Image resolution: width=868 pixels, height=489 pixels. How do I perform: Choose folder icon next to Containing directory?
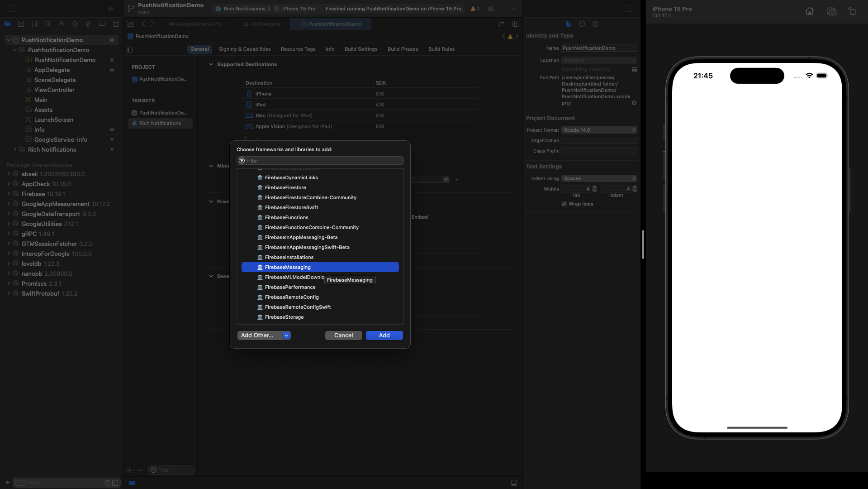[635, 69]
